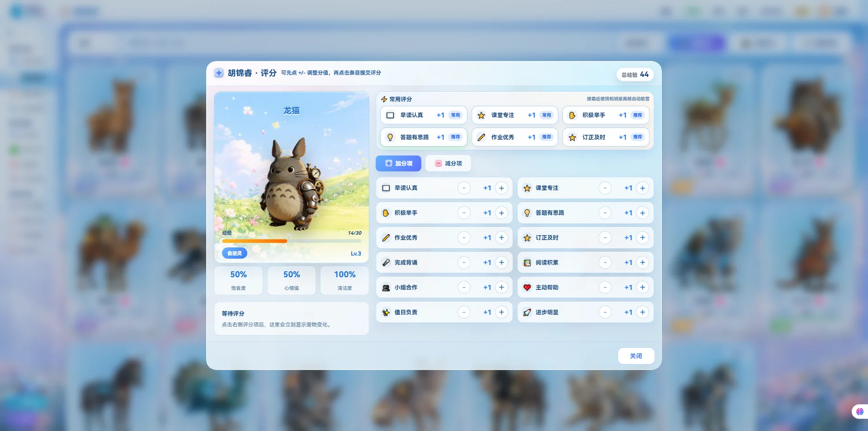Decrease the 作业优秀 score value
Viewport: 868px width, 431px height.
pos(464,238)
